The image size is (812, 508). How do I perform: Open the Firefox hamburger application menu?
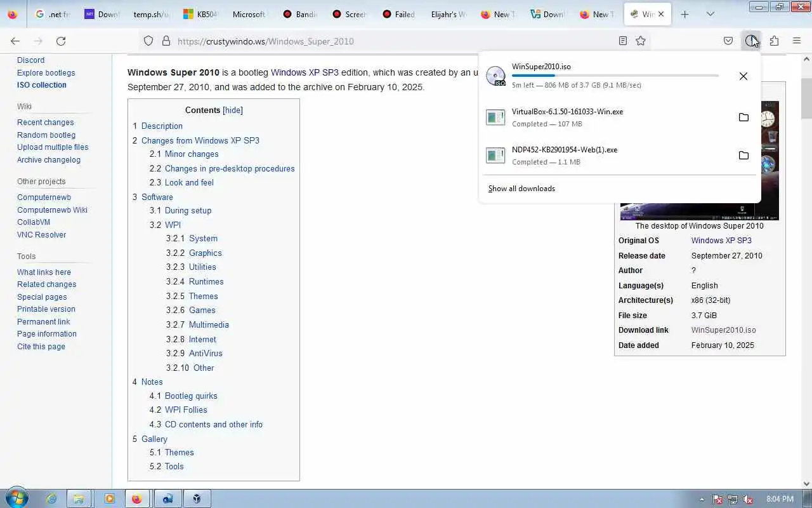tap(797, 41)
